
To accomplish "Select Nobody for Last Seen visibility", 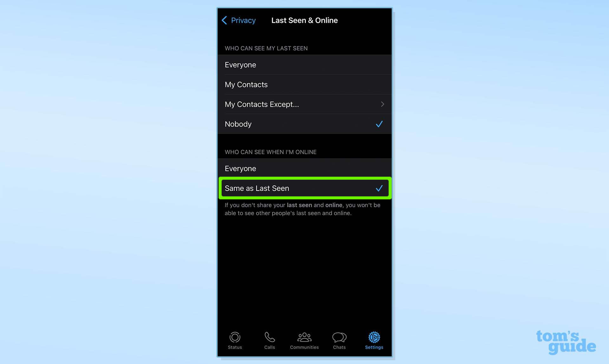I will click(x=304, y=124).
